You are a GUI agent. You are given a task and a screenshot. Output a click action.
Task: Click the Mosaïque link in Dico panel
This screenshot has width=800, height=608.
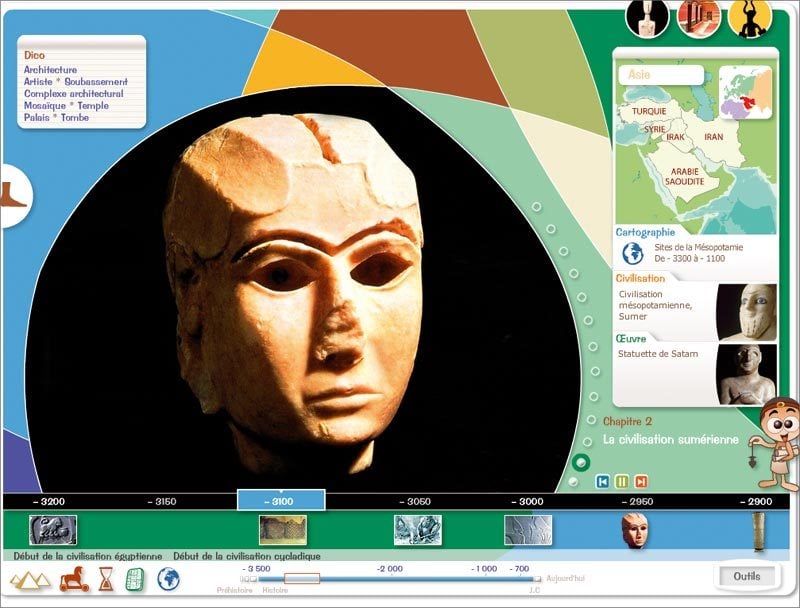coord(45,105)
